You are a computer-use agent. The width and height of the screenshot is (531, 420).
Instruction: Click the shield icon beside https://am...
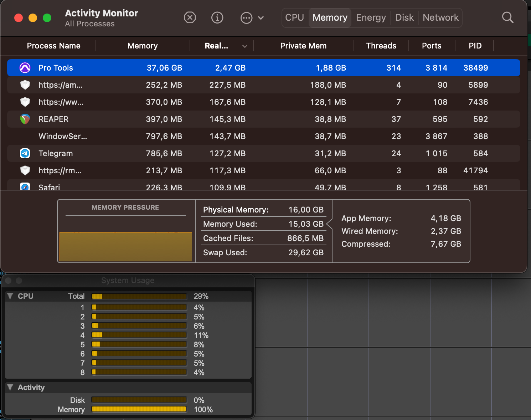point(25,85)
